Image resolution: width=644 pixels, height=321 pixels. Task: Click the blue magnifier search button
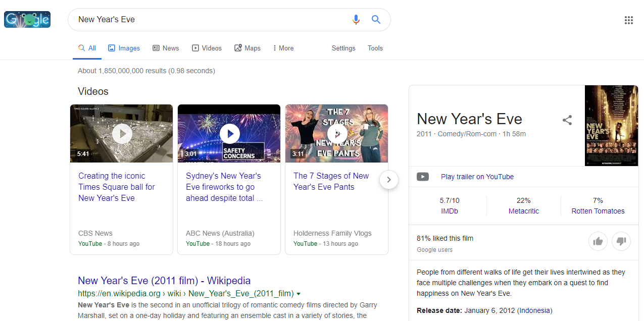click(376, 20)
